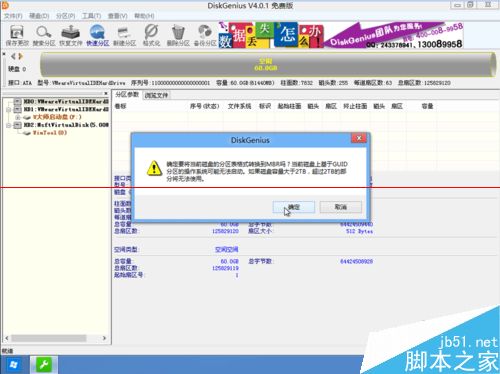Click the HD0 VMware virtual drive icon
This screenshot has width=500, height=374.
pyautogui.click(x=18, y=101)
